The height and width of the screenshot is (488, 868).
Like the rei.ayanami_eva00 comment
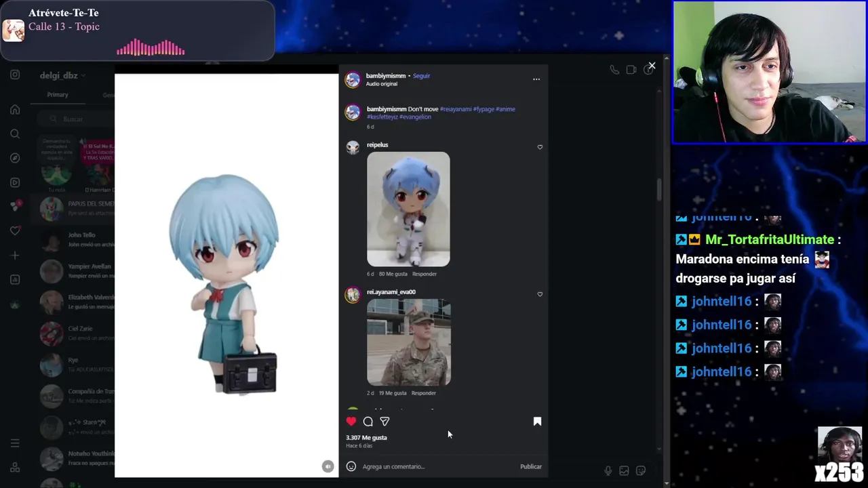click(x=540, y=294)
